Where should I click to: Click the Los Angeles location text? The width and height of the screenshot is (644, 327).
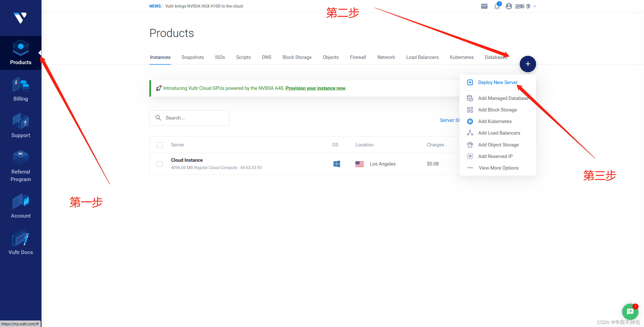(383, 164)
